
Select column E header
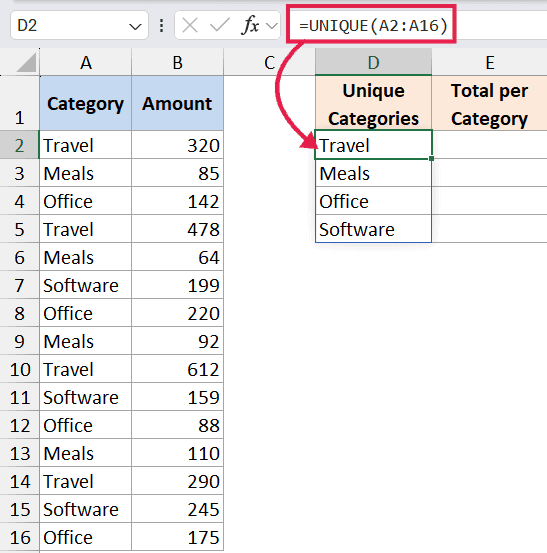coord(490,62)
